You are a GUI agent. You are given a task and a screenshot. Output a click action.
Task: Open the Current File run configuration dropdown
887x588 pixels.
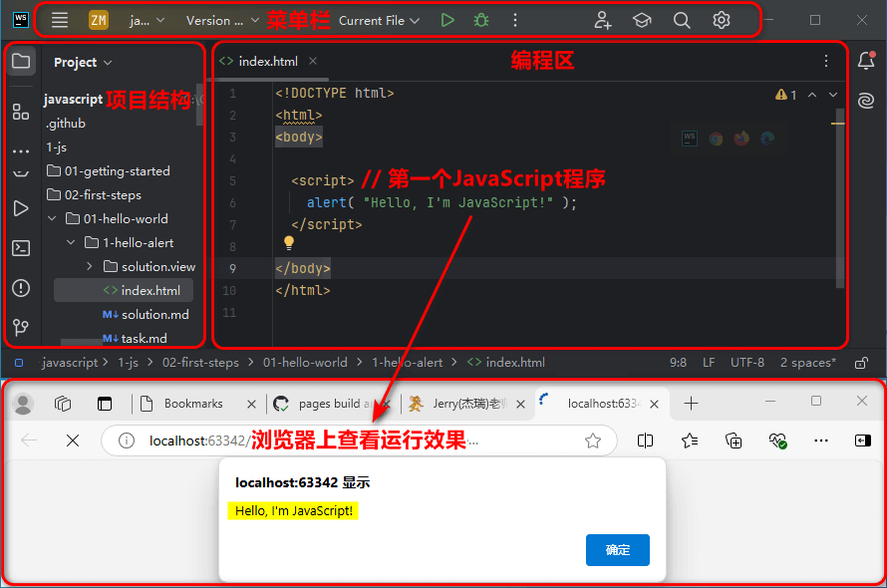(x=379, y=20)
